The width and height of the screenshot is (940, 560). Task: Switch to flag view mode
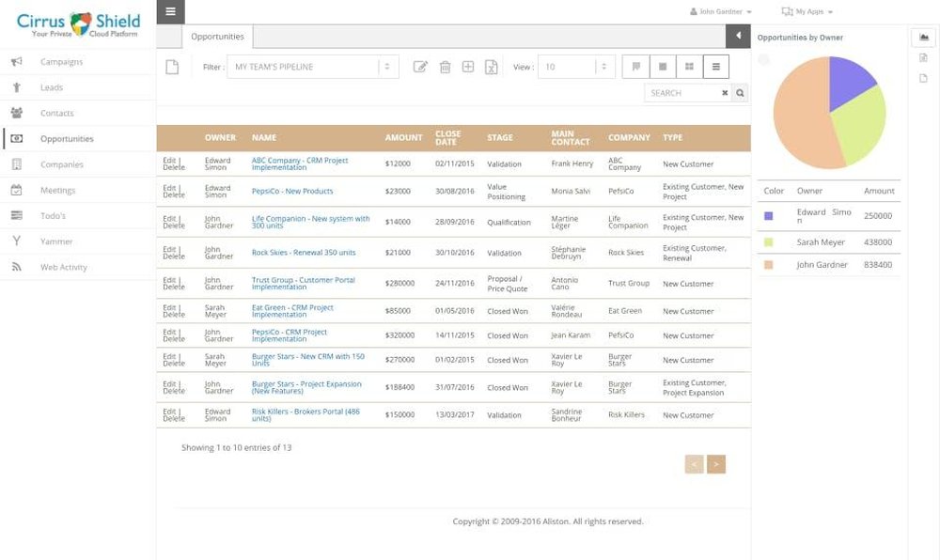636,67
